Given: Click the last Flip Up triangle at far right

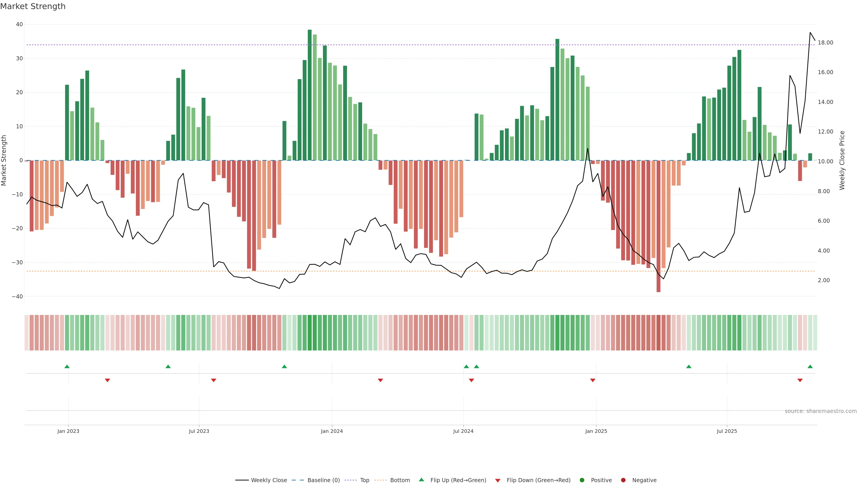Looking at the screenshot, I should (810, 366).
